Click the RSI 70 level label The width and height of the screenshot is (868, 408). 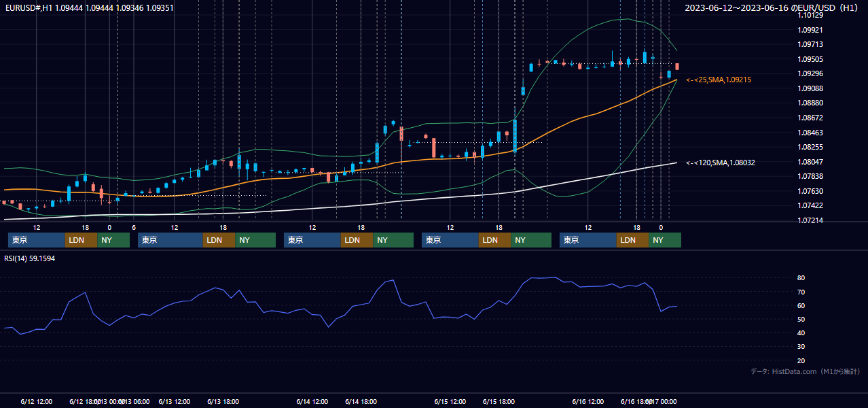point(801,292)
